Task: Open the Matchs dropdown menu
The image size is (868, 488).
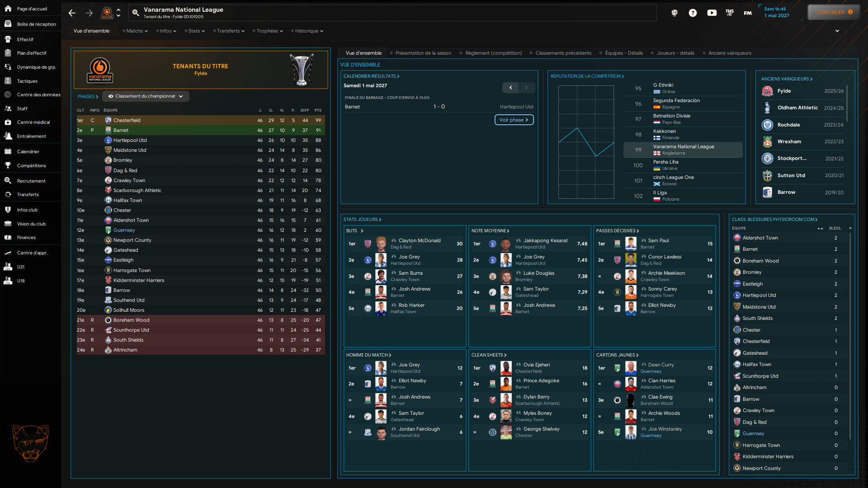Action: tap(137, 31)
